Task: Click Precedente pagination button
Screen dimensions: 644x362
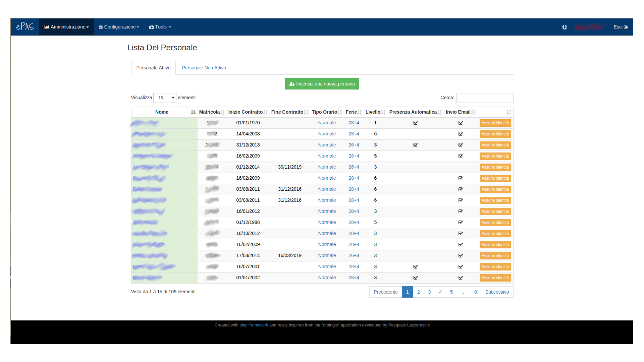Action: (x=386, y=292)
